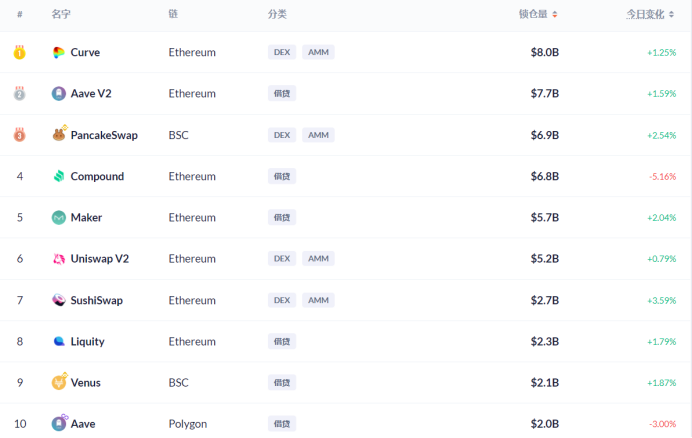Viewport: 692px width, 438px height.
Task: Click the Uniswap V2 unicorn icon
Action: point(59,259)
